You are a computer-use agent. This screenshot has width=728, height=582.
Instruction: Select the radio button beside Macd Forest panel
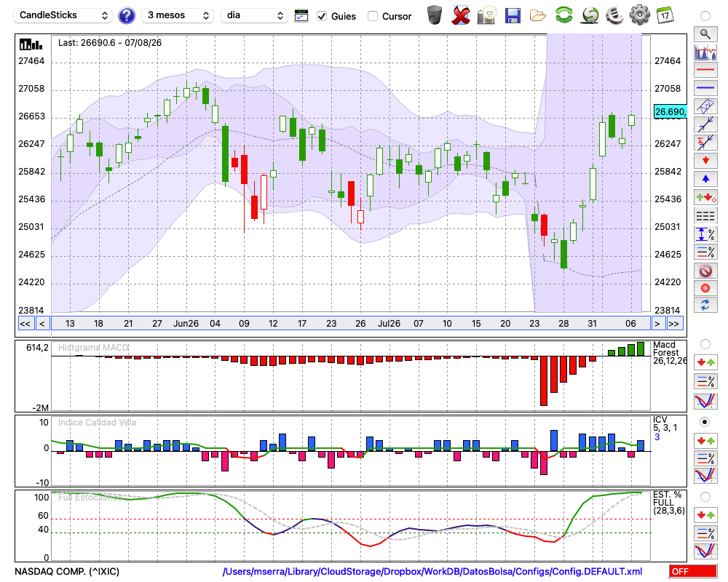click(705, 344)
